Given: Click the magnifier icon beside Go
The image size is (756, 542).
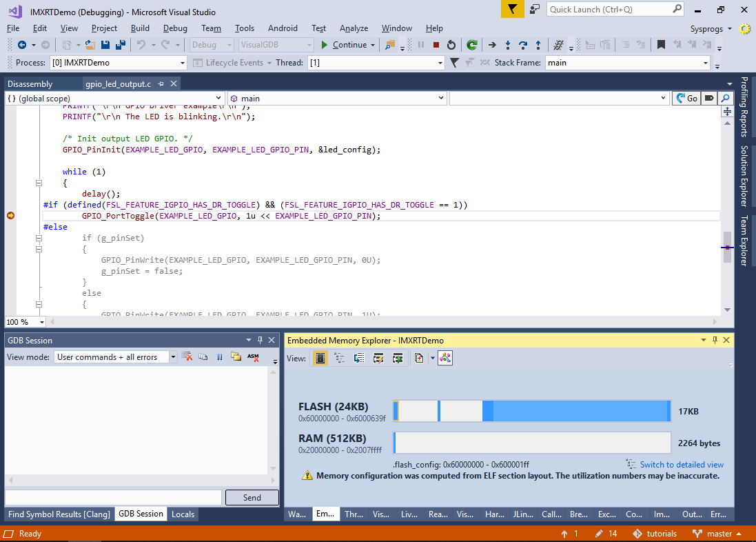Looking at the screenshot, I should [725, 98].
